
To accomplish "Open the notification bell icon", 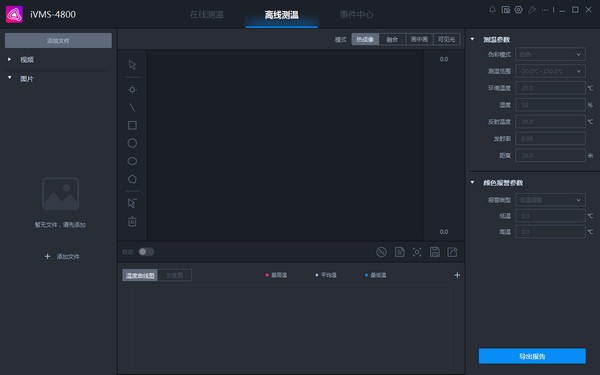I will coord(492,10).
